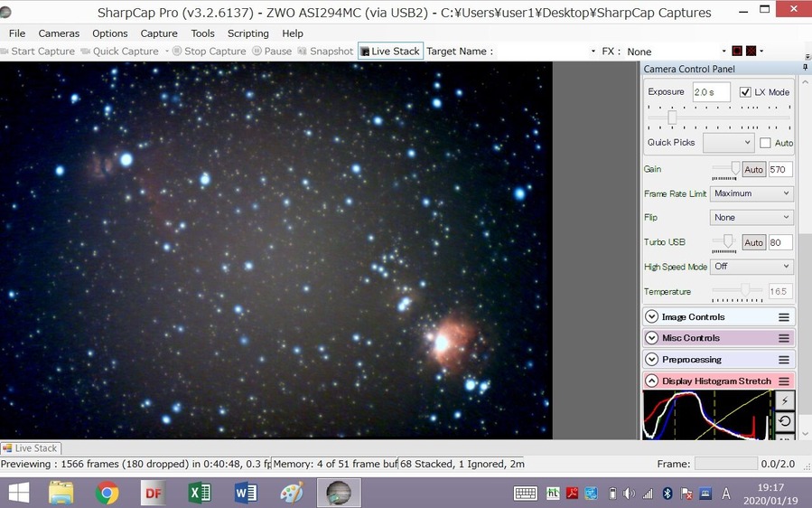Click the lightning bolt auto-stretch button
The image size is (812, 508).
[785, 400]
